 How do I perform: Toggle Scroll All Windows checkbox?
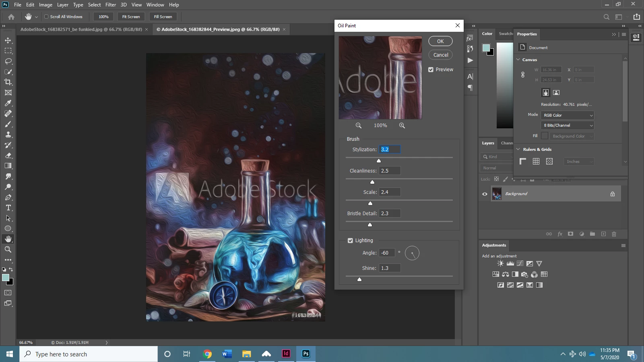46,17
